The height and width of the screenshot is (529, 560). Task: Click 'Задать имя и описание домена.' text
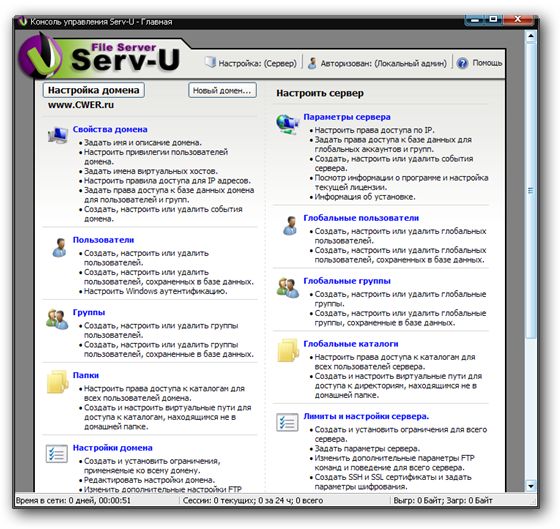(143, 143)
